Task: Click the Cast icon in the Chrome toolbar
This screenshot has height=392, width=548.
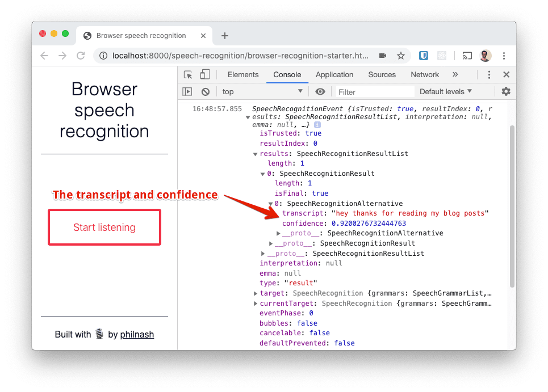Action: (467, 56)
